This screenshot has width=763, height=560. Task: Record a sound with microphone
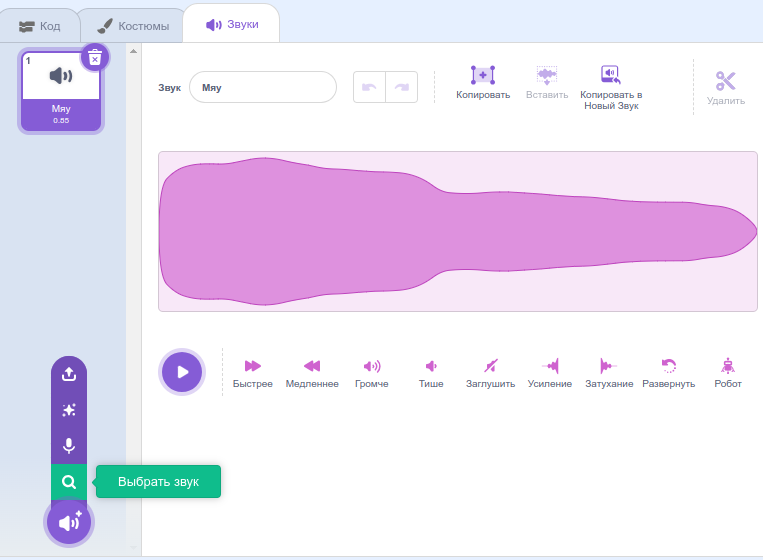[69, 446]
